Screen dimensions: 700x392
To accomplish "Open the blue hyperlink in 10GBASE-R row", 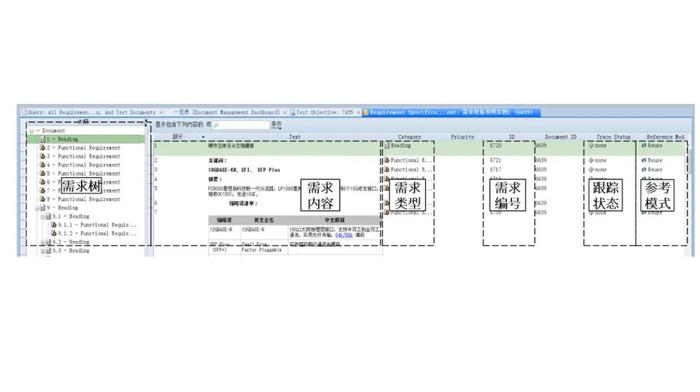I will click(343, 235).
